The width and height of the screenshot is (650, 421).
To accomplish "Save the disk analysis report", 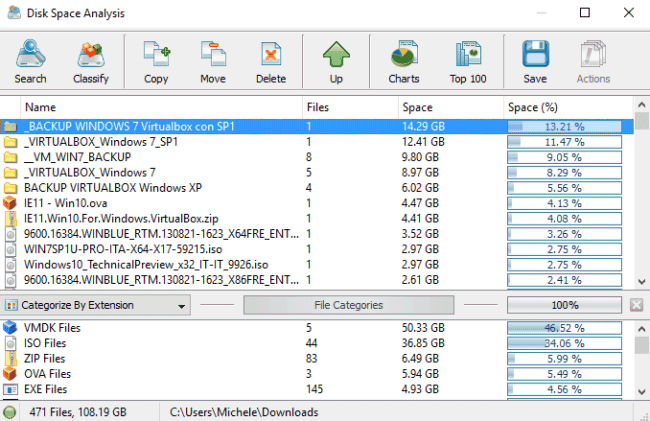I will coord(535,61).
